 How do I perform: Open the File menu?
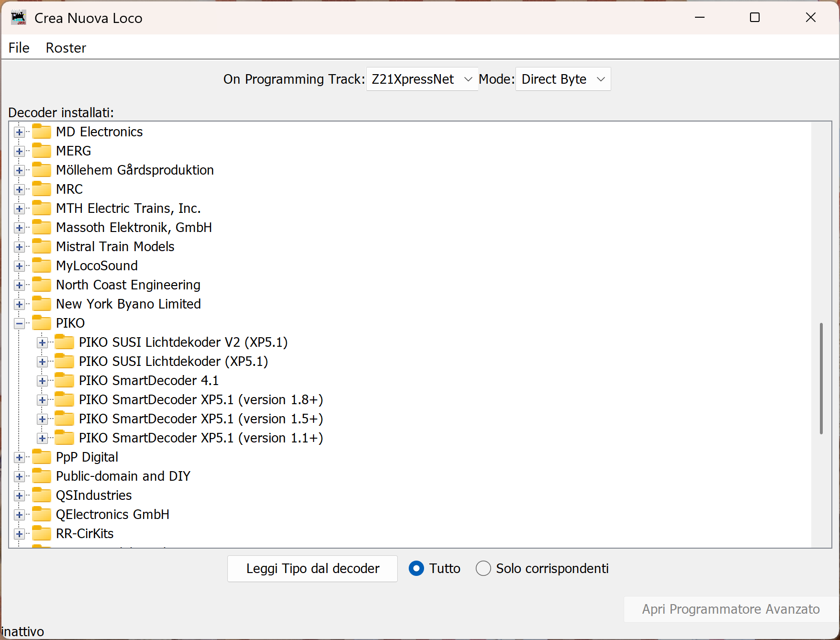(19, 47)
